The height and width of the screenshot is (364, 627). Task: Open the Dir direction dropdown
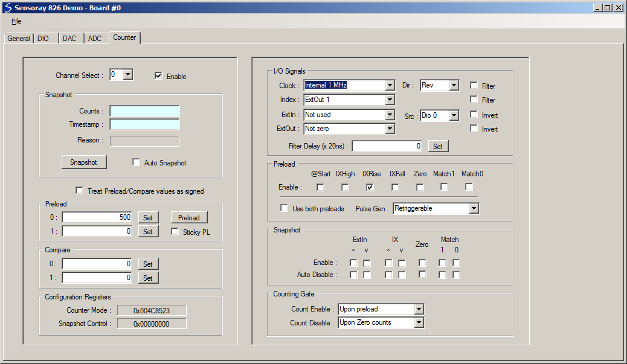pyautogui.click(x=454, y=85)
